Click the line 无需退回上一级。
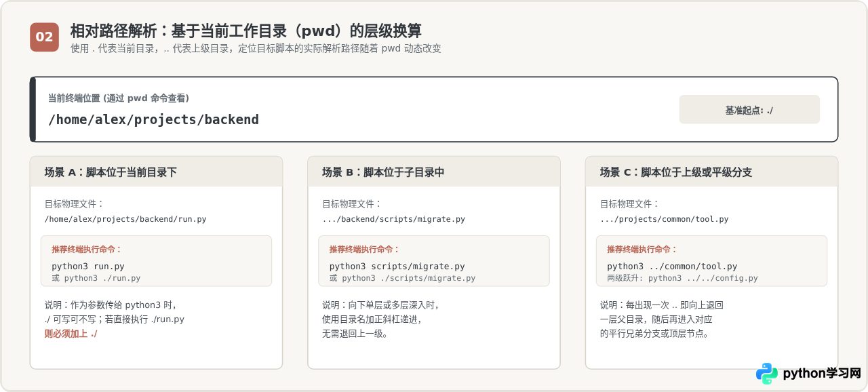868x392 pixels. tap(355, 334)
